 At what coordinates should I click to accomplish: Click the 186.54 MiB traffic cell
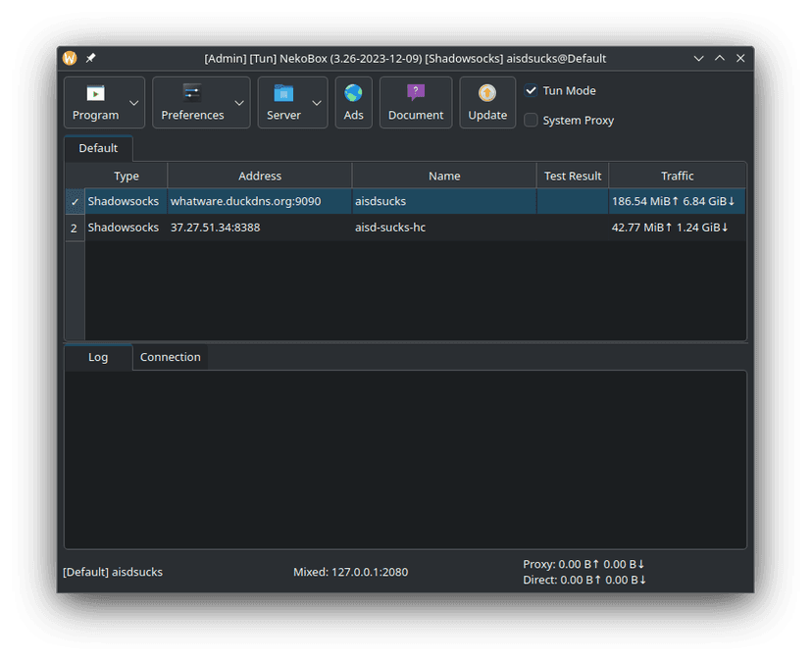[x=677, y=201]
